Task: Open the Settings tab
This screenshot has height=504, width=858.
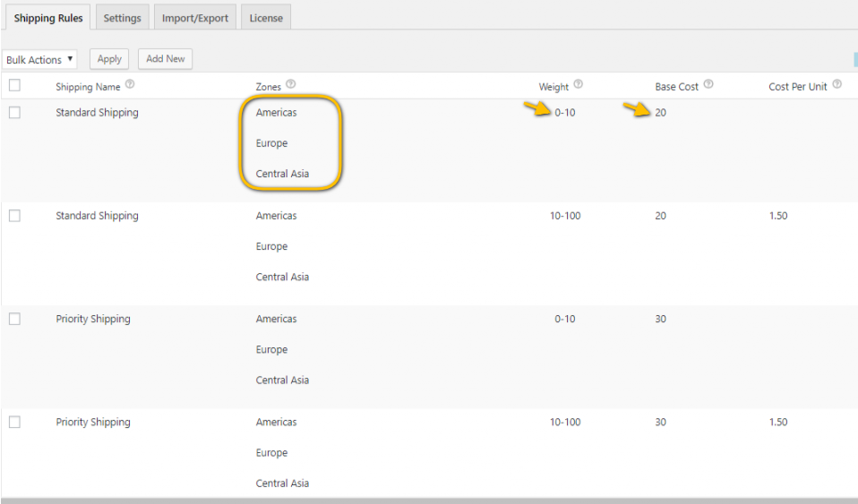Action: click(x=122, y=18)
